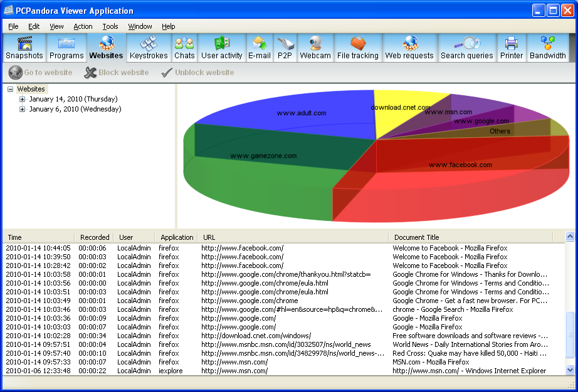Open the Printer view
The width and height of the screenshot is (578, 392).
(512, 48)
